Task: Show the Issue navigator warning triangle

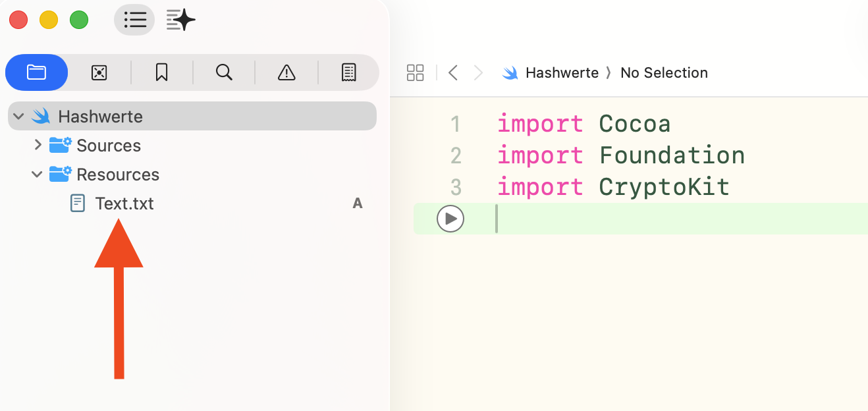Action: tap(286, 72)
